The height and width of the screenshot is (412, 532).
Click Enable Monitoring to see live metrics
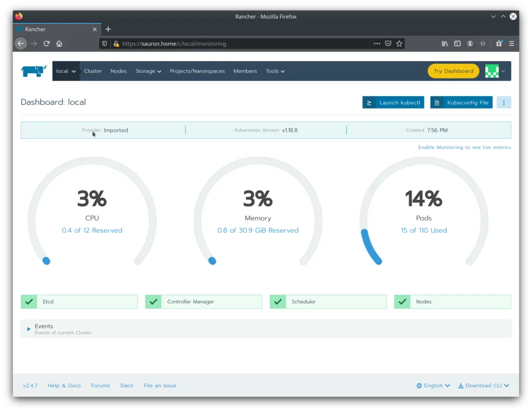[x=464, y=148]
